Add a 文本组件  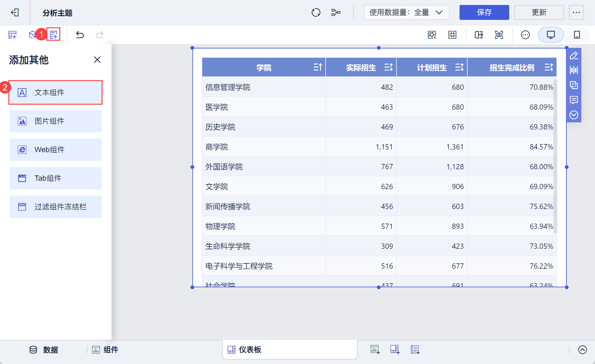56,92
